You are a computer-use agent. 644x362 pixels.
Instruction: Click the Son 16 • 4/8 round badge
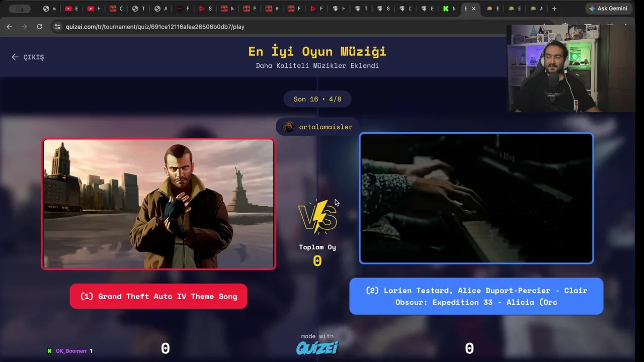click(317, 99)
